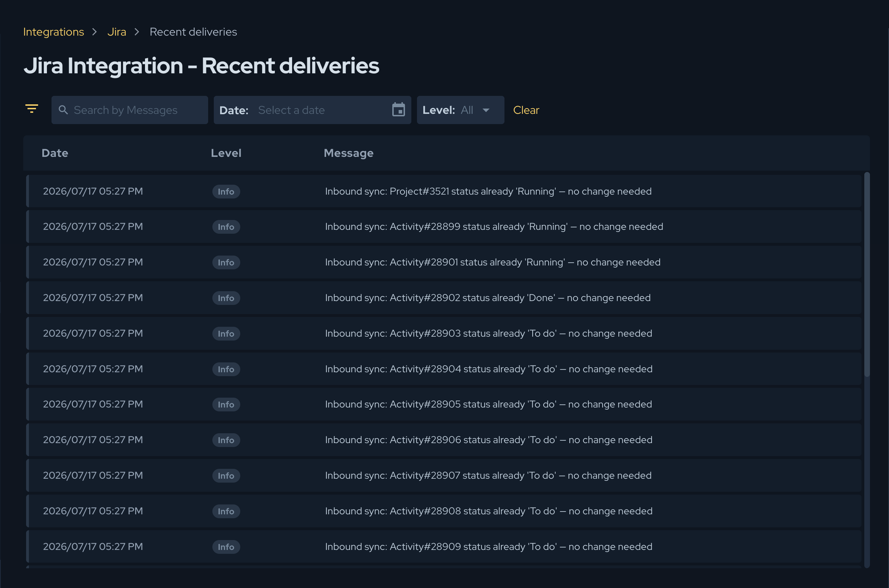Click the timestamp in the Activity#28905 row
The image size is (889, 588).
[93, 404]
